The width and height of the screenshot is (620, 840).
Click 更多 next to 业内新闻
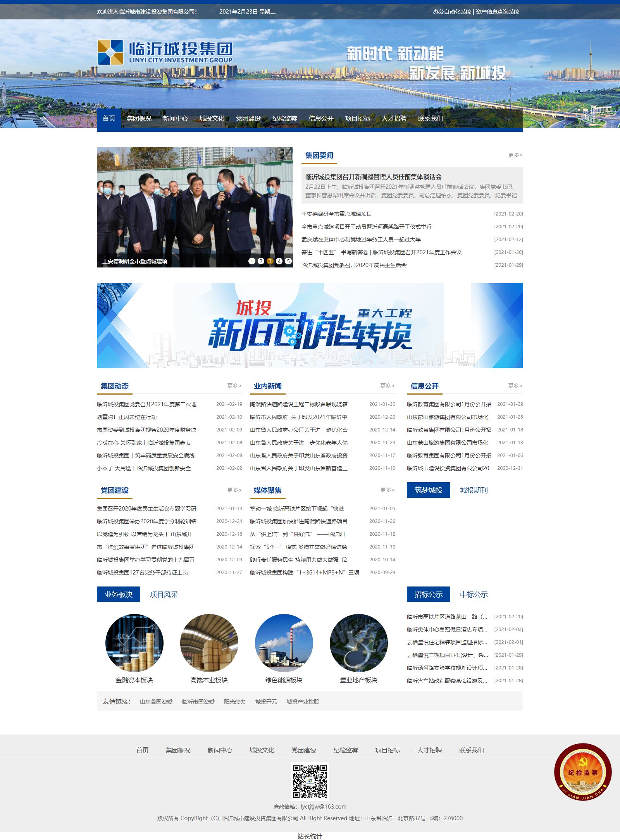[387, 386]
